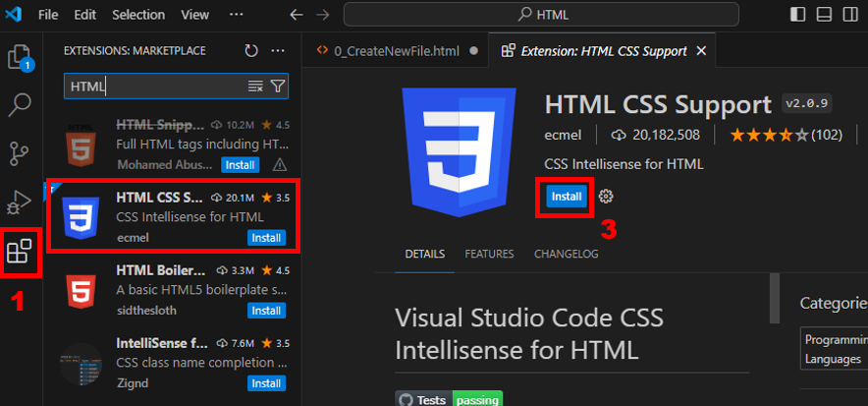The height and width of the screenshot is (406, 868).
Task: Open the Edit menu
Action: 84,15
